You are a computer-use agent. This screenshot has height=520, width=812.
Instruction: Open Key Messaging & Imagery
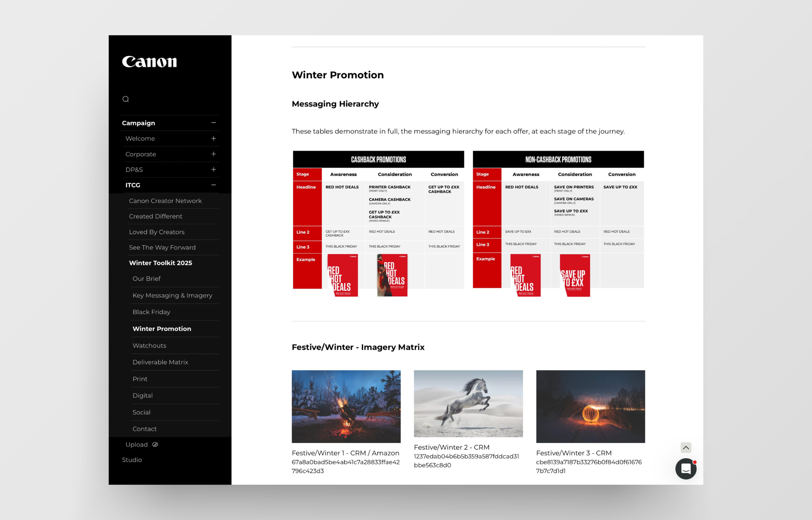[172, 296]
